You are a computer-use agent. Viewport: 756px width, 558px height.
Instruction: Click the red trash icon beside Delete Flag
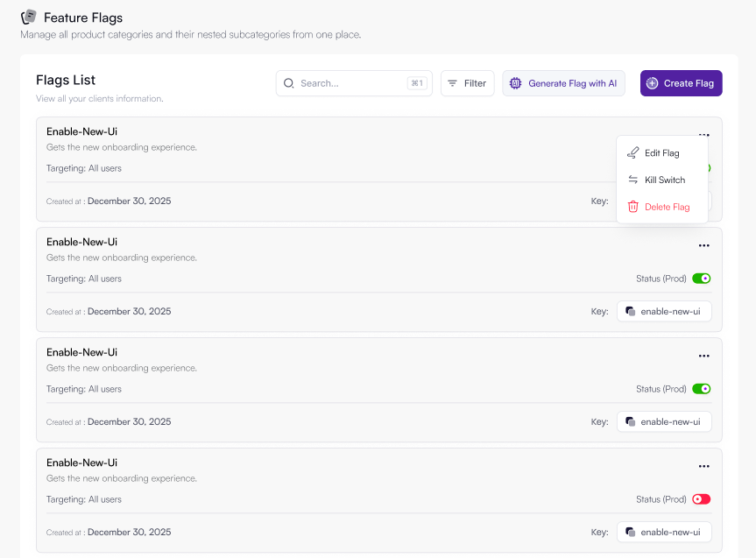[632, 207]
